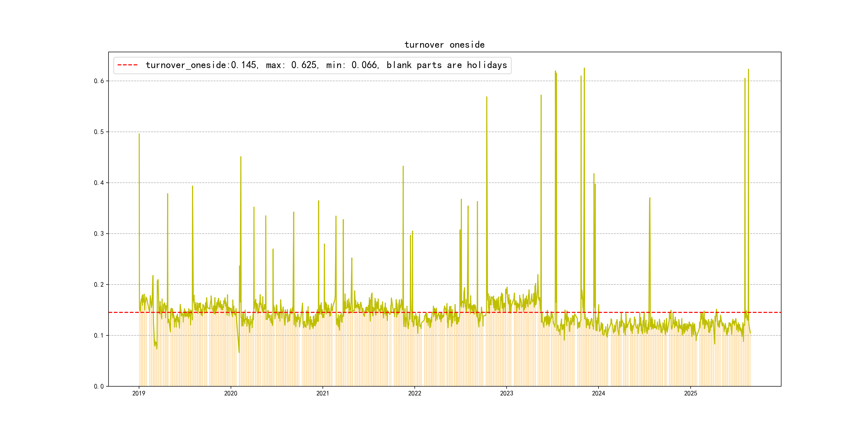Click the 0.4 y-axis tick label
Screen dimensions: 868x434
(99, 183)
